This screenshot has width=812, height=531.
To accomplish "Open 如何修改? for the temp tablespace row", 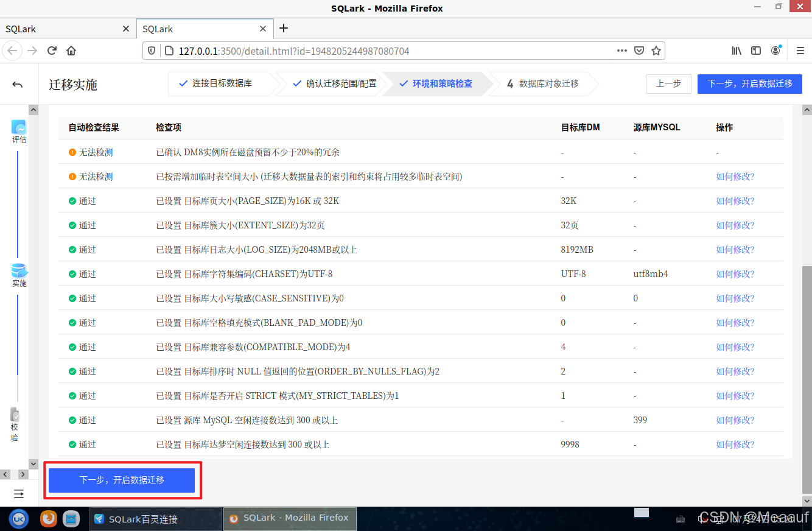I will click(735, 177).
